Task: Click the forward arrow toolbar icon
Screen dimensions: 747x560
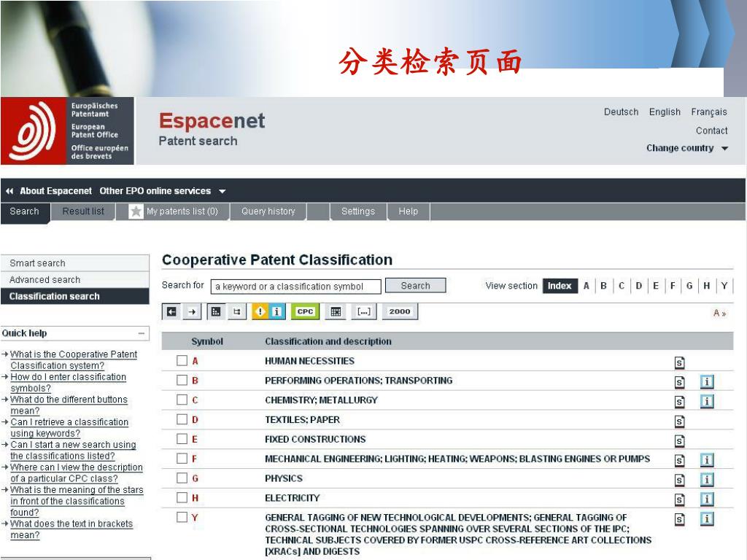Action: click(192, 312)
